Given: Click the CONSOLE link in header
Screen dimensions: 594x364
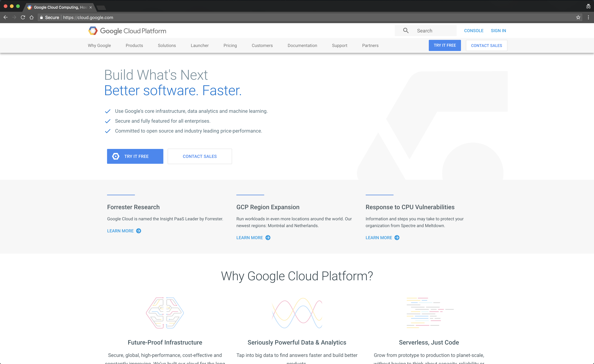Looking at the screenshot, I should (474, 31).
